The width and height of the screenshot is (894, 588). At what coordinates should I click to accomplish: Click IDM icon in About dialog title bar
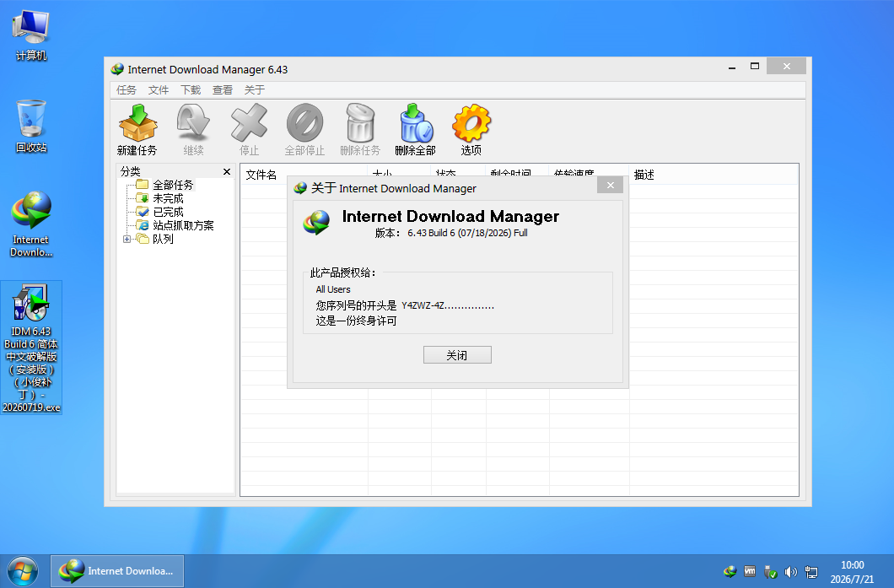(x=300, y=188)
